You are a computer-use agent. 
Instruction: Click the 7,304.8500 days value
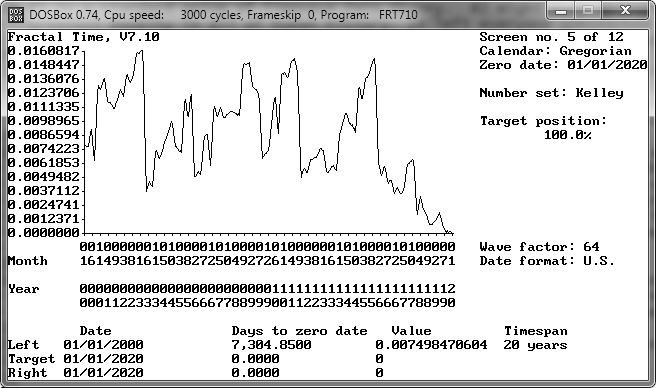pyautogui.click(x=272, y=344)
